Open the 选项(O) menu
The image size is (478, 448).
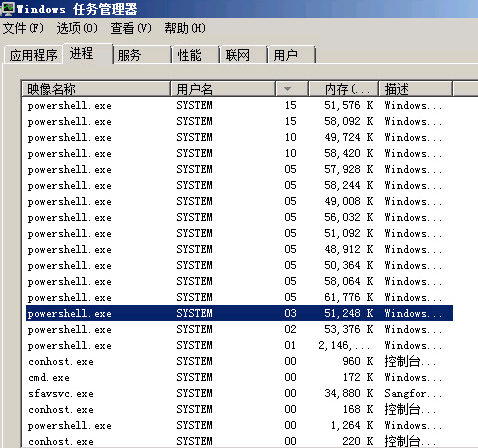[x=77, y=28]
